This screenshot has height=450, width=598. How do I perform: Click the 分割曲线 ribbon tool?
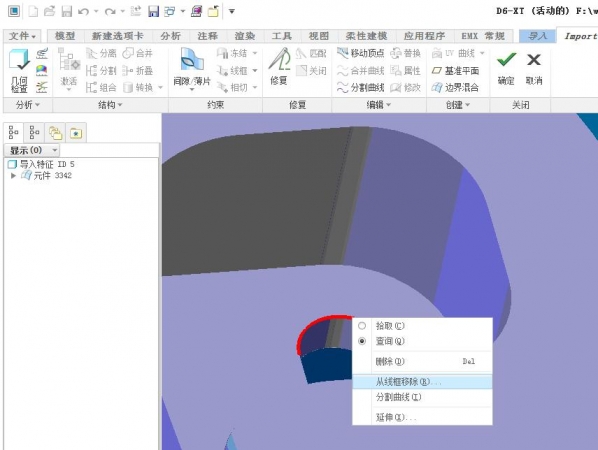(361, 88)
